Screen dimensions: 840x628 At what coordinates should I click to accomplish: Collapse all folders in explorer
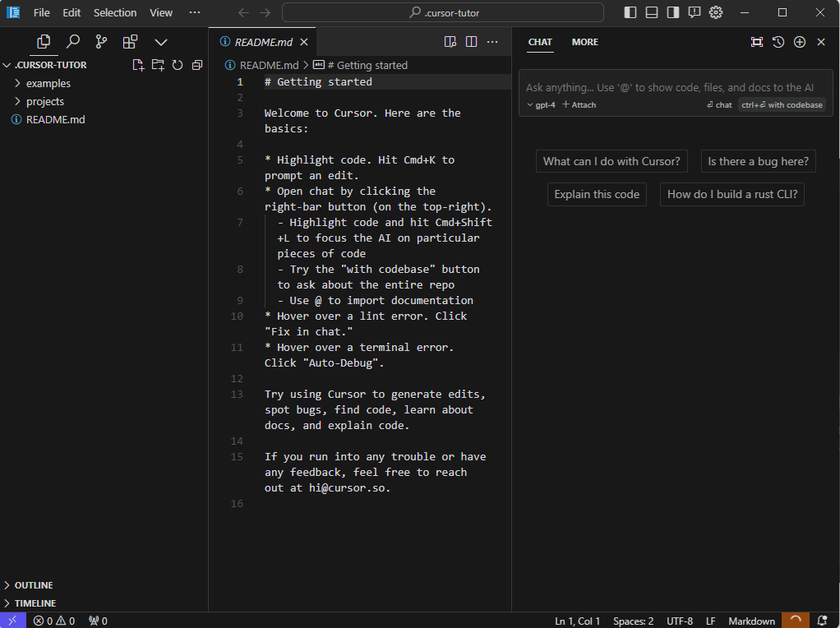(x=197, y=65)
